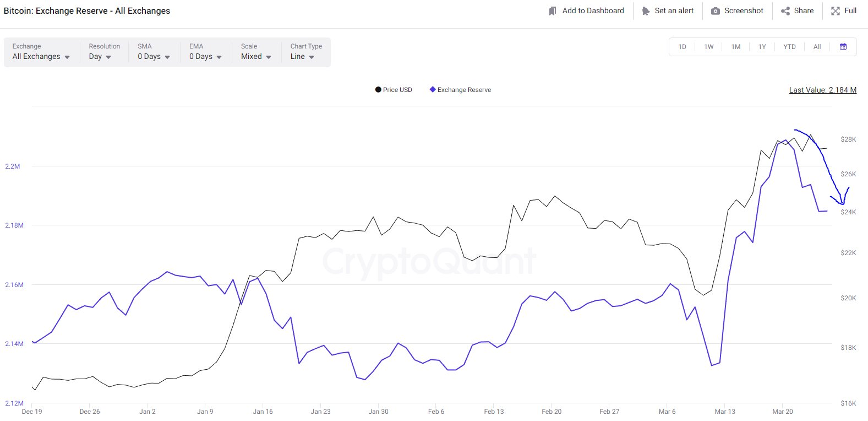
Task: Open the Exchange dropdown (All Exchanges)
Action: click(x=41, y=56)
